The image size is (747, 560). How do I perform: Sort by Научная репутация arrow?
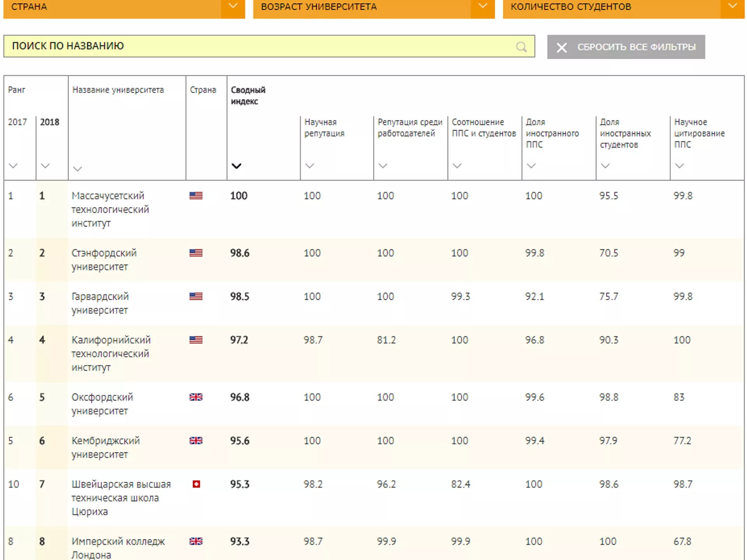tap(310, 166)
